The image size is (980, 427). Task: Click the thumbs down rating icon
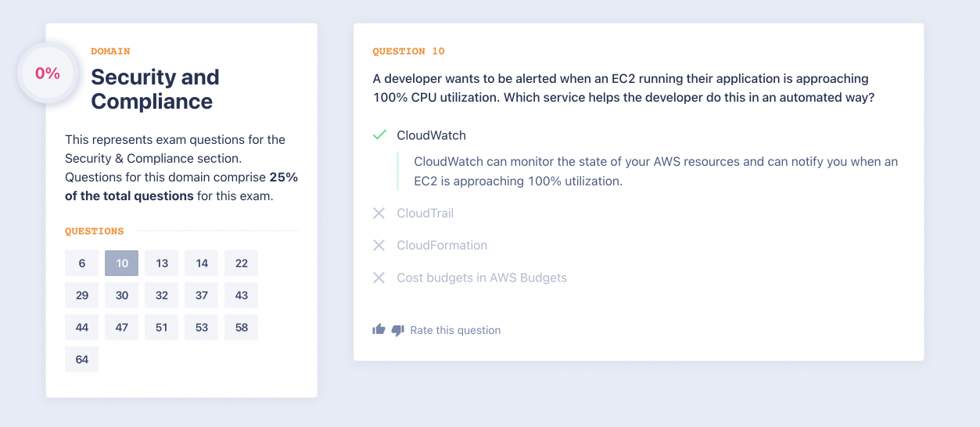(x=397, y=330)
